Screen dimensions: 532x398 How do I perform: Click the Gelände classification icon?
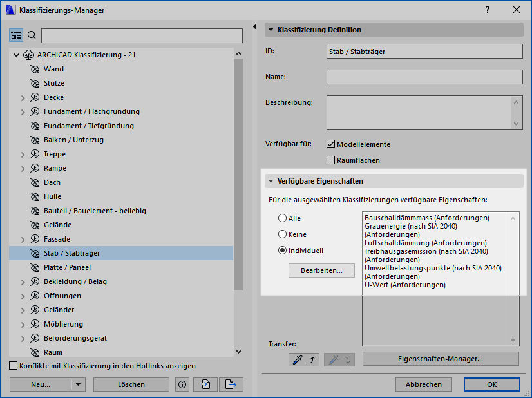(x=35, y=225)
